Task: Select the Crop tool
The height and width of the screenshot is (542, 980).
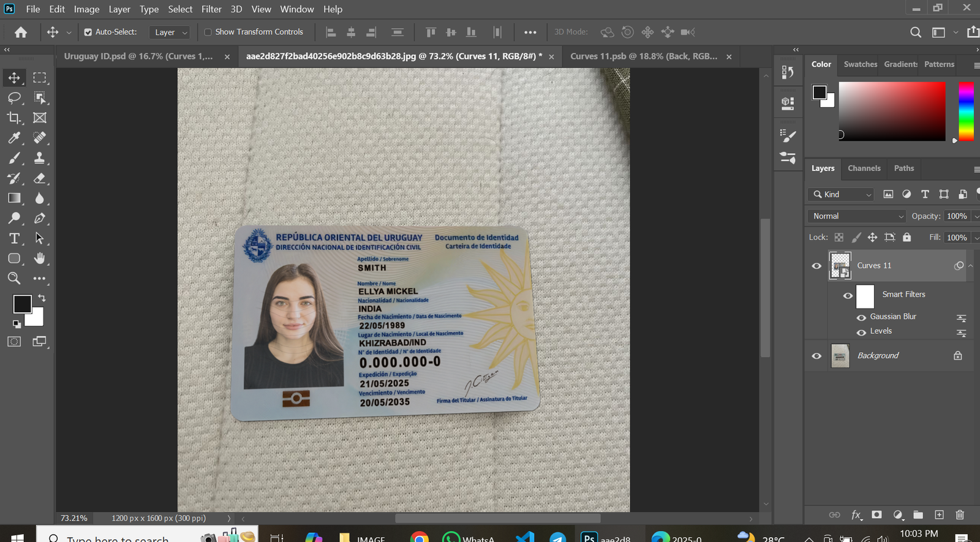Action: 14,118
